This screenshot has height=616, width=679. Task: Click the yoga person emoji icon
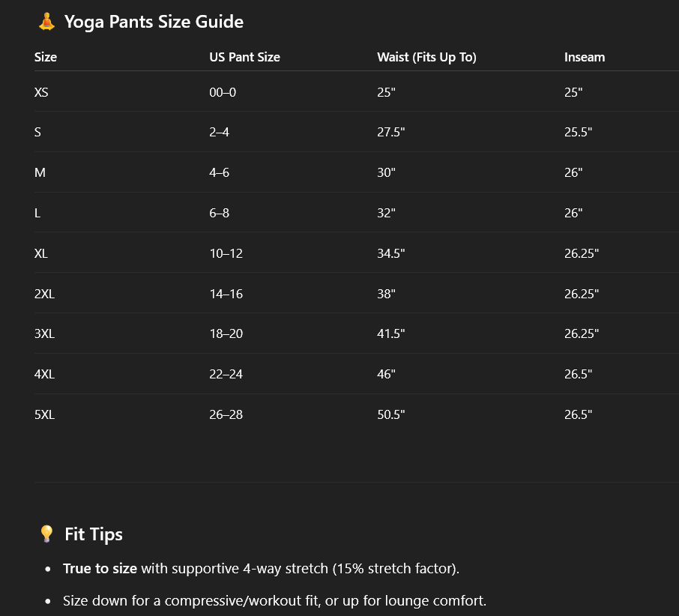46,22
